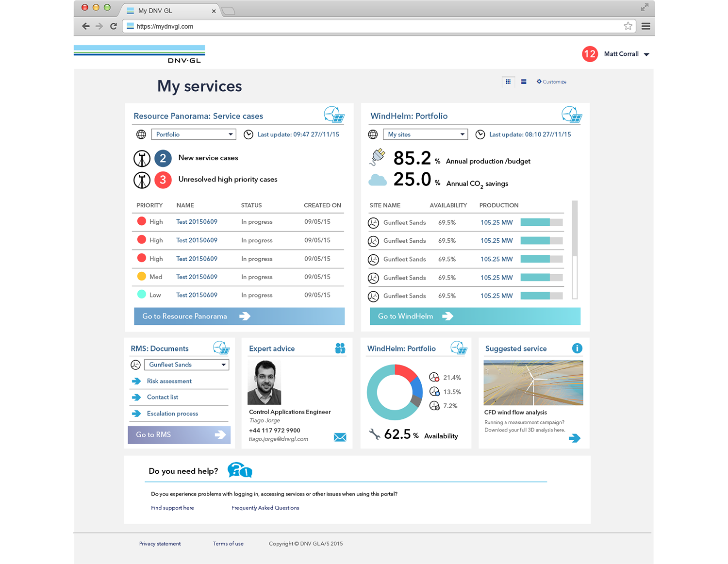Go to WindHelm button
The height and width of the screenshot is (564, 728).
click(x=475, y=316)
